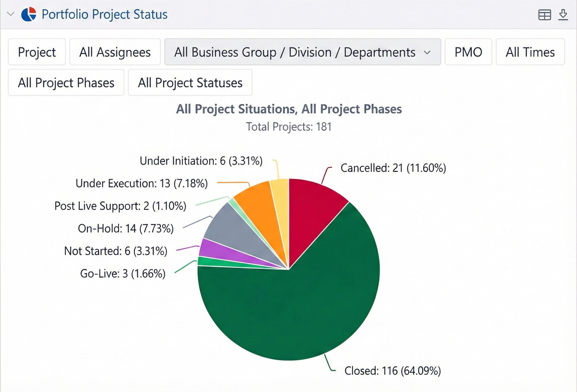The image size is (577, 392).
Task: Select the Project filter button
Action: [37, 52]
